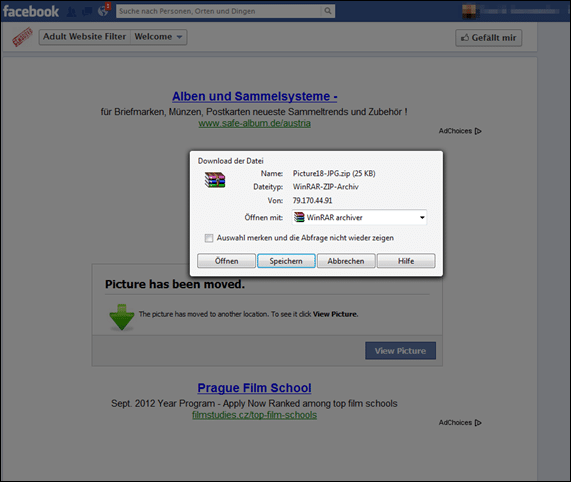The width and height of the screenshot is (571, 482).
Task: Open messages icon in header
Action: coord(87,12)
